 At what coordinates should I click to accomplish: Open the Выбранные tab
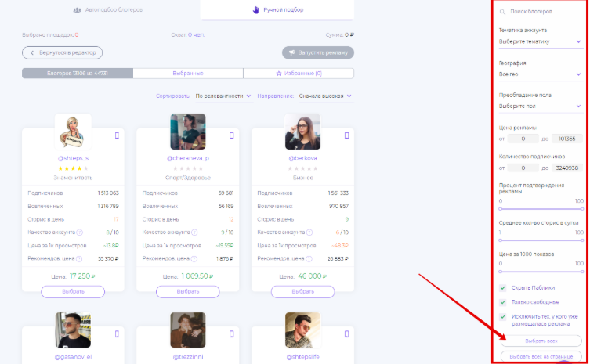click(x=188, y=74)
